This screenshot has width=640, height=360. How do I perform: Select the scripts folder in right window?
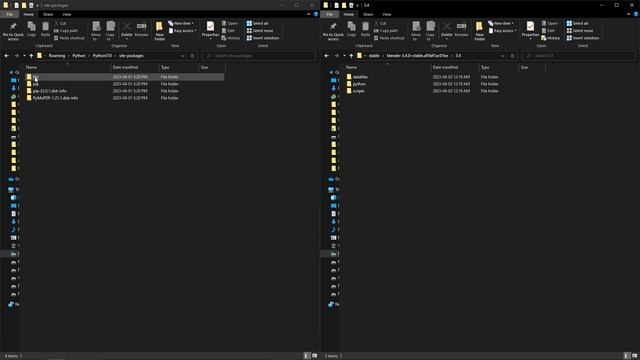(358, 91)
